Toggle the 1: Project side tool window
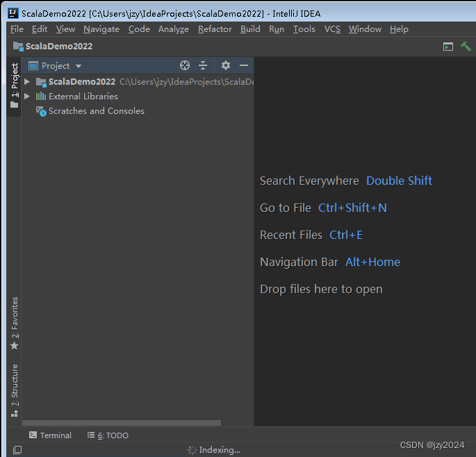Viewport: 476px width, 457px height. pos(15,86)
